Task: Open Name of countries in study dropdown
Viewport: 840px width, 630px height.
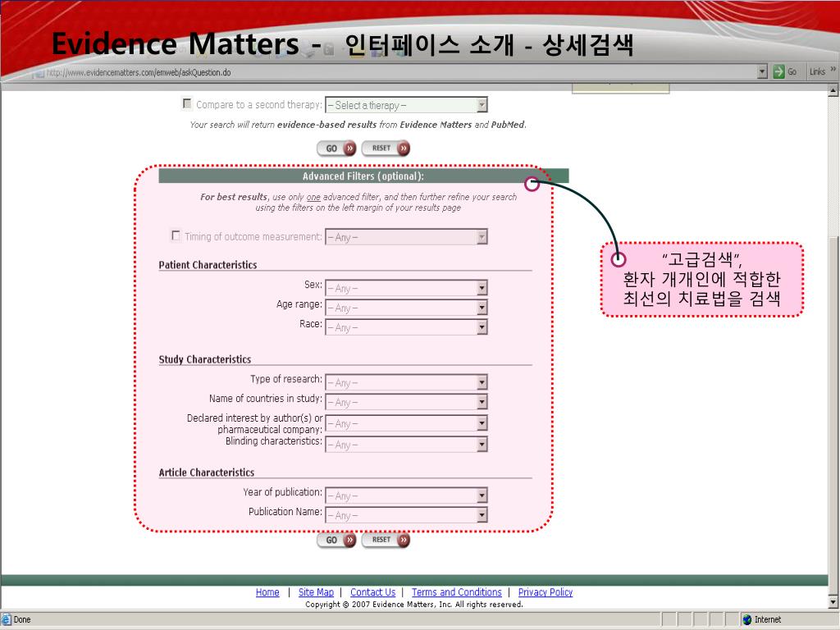Action: pos(406,402)
